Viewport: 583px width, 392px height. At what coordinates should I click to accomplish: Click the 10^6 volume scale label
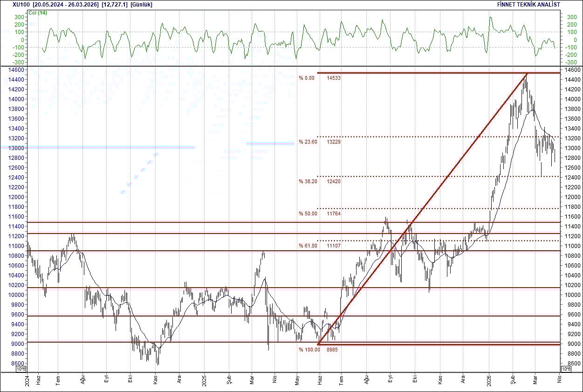[21, 369]
